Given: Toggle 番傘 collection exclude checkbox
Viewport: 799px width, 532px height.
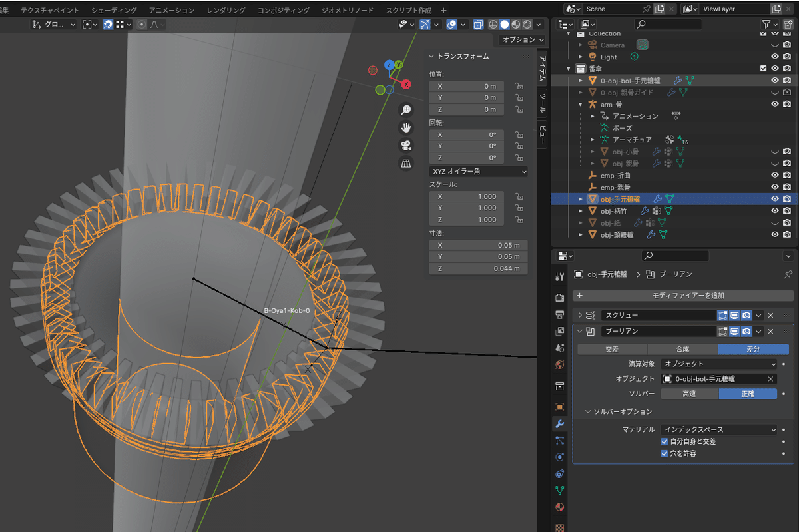Looking at the screenshot, I should pos(764,69).
